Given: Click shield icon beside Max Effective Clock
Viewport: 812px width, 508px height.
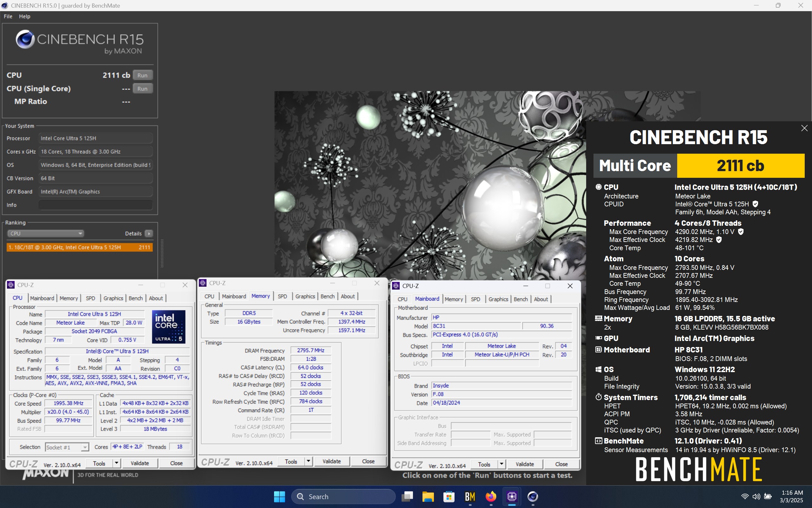Looking at the screenshot, I should 719,239.
